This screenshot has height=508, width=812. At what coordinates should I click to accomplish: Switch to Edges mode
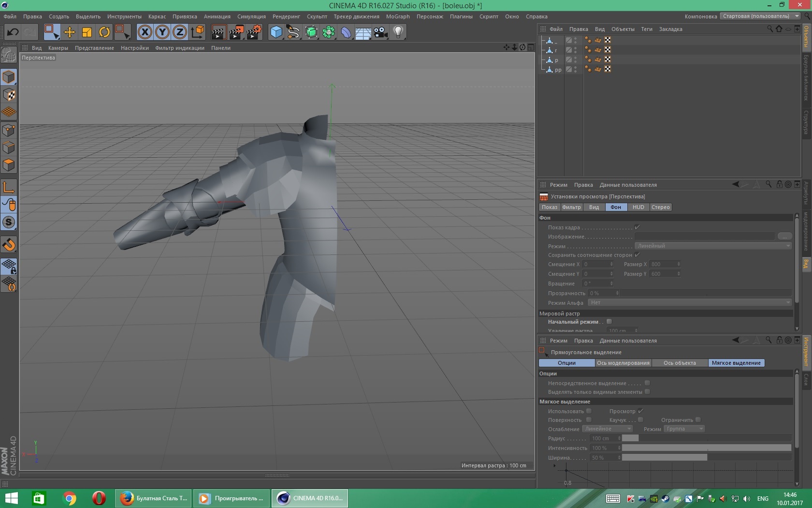[x=9, y=148]
